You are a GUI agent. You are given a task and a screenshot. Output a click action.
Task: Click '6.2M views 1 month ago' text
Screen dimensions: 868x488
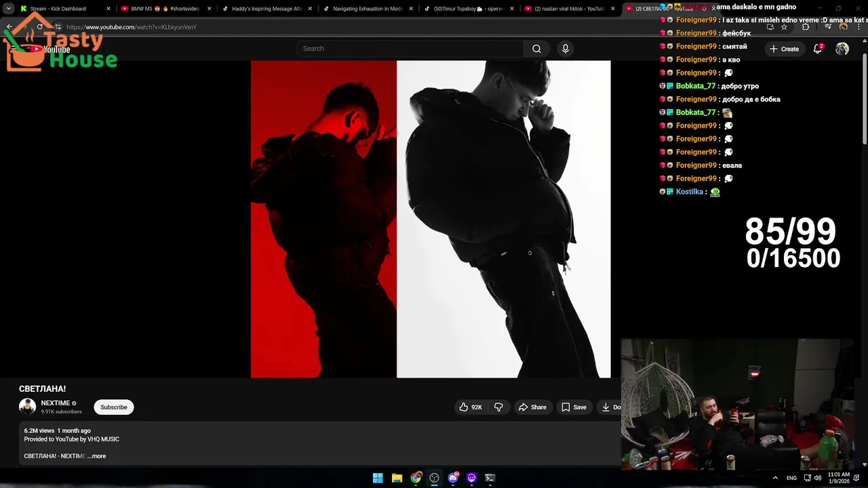57,431
